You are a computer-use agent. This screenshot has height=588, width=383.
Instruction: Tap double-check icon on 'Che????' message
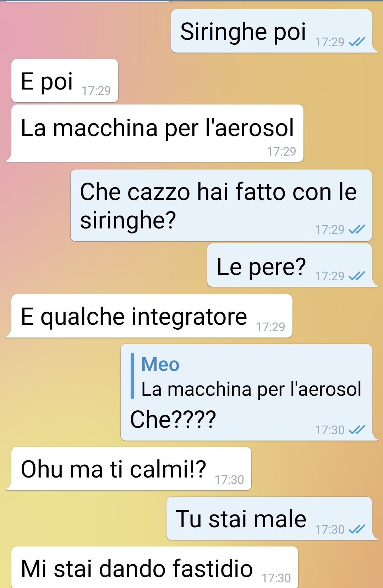pos(357,430)
